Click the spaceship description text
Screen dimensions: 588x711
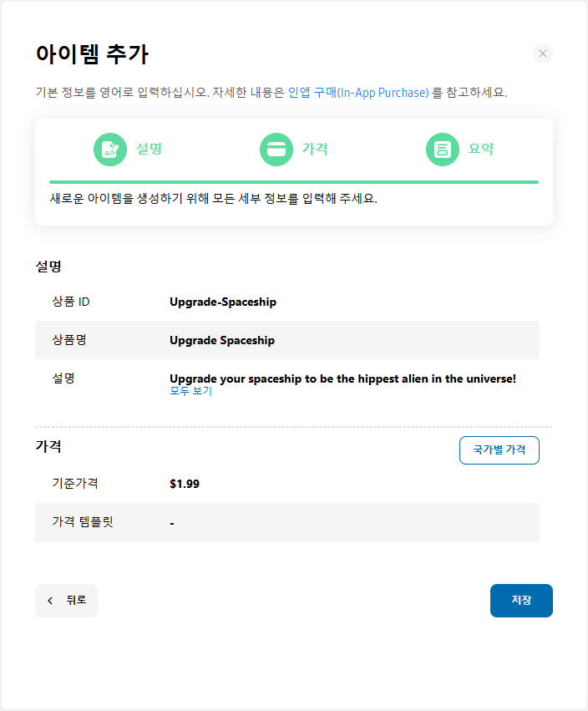pos(342,378)
